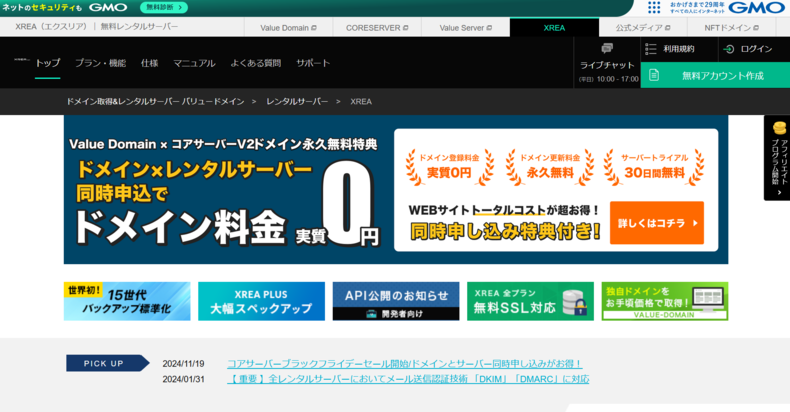Click the 無料診断 button in top banner

click(164, 7)
